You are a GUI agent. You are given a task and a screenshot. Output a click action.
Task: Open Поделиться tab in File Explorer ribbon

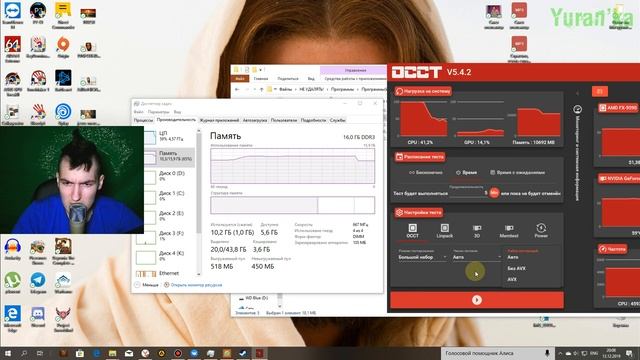click(x=288, y=78)
